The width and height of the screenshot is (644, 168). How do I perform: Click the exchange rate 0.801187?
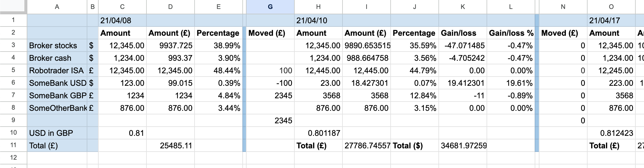tap(318, 133)
